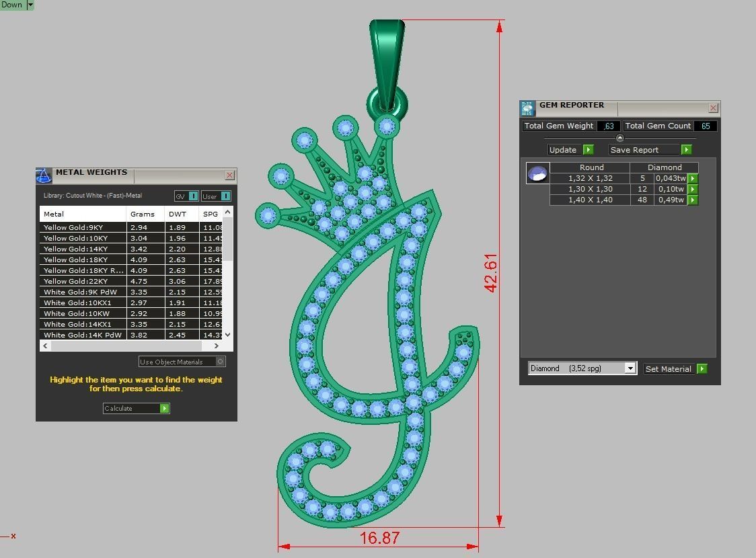
Task: Select the Yellow Gold:9KY row
Action: pos(131,227)
